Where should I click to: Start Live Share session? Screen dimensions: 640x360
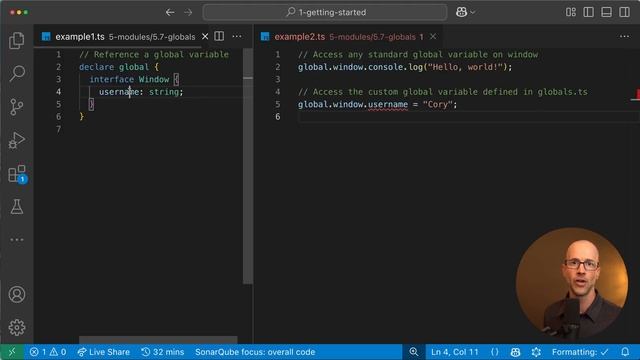pyautogui.click(x=104, y=352)
